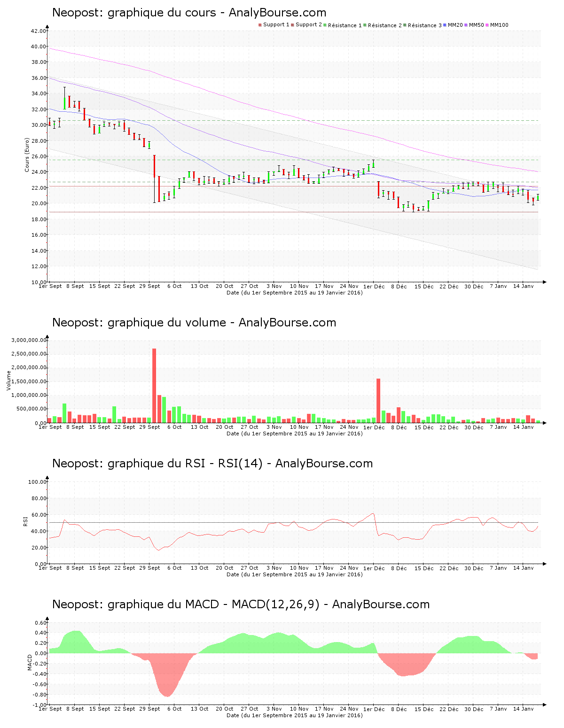Click the '60.00' RSI axis value
564x728 pixels.
click(39, 515)
